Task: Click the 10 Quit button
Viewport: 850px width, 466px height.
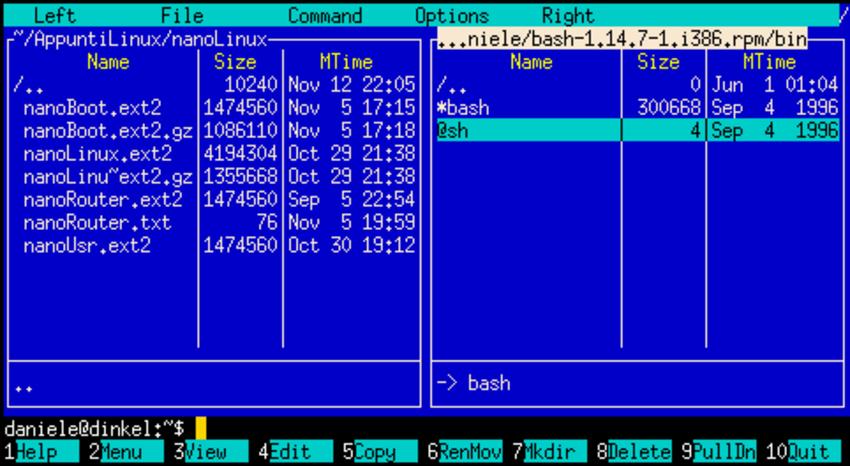Action: (x=808, y=453)
